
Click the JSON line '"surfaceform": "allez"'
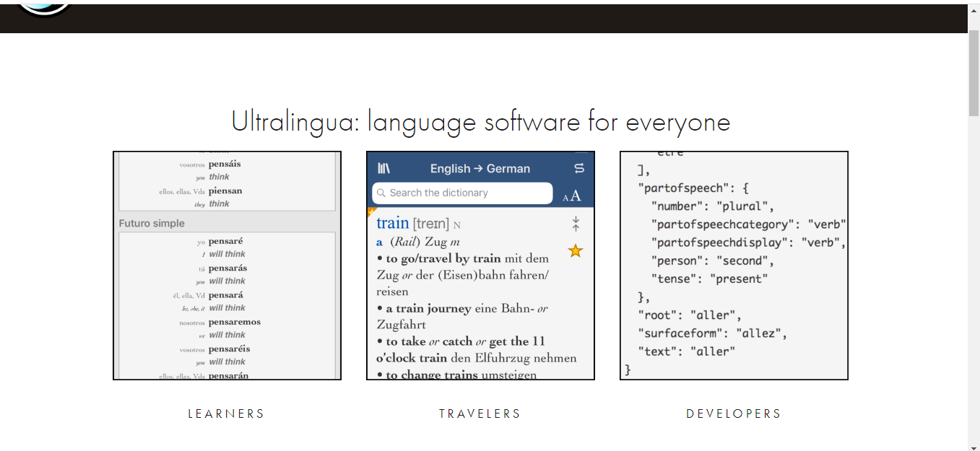pyautogui.click(x=712, y=333)
